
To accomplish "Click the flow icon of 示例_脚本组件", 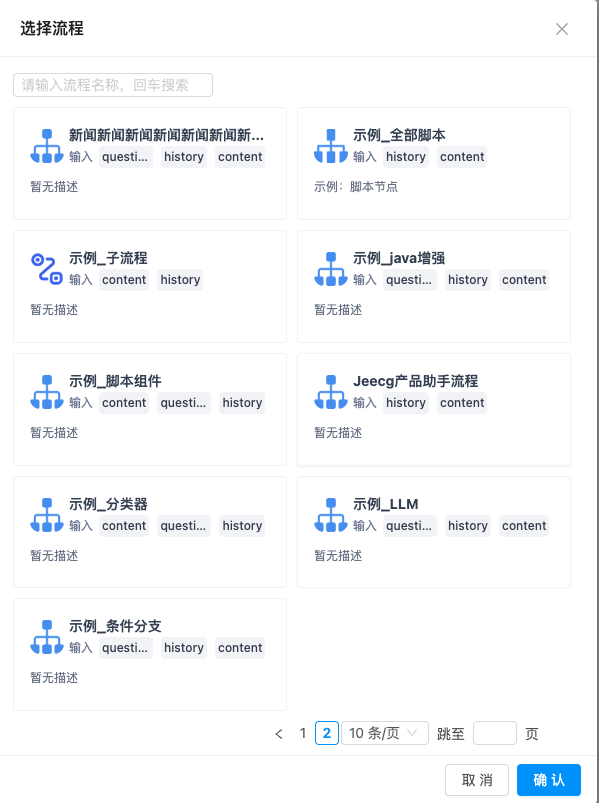I will click(x=47, y=392).
